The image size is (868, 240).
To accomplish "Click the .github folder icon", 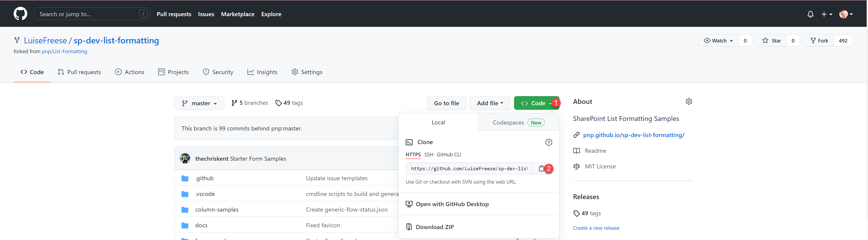I will [185, 178].
